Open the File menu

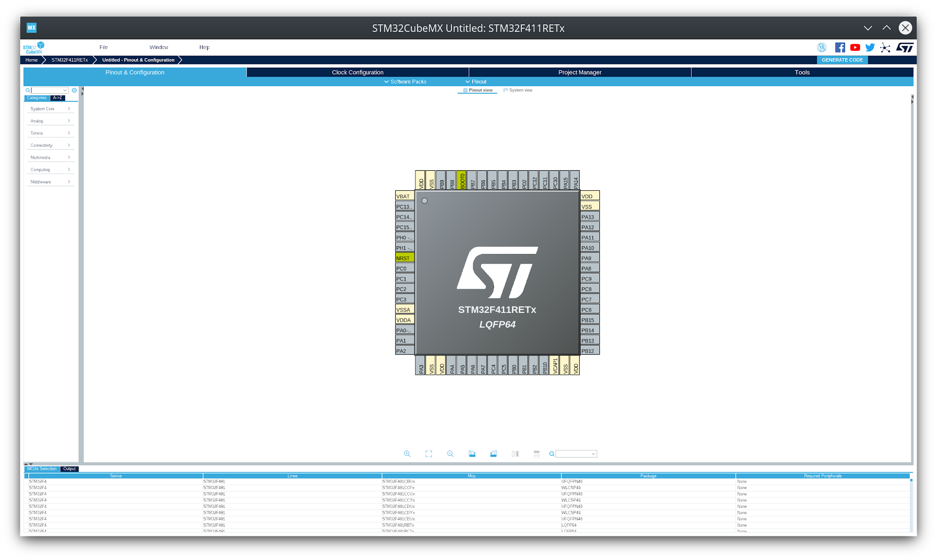pos(104,47)
